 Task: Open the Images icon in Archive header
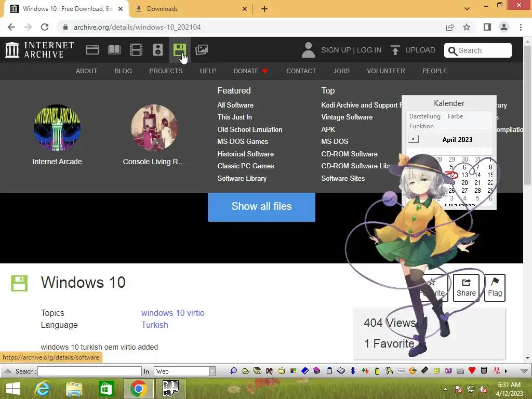tap(202, 50)
